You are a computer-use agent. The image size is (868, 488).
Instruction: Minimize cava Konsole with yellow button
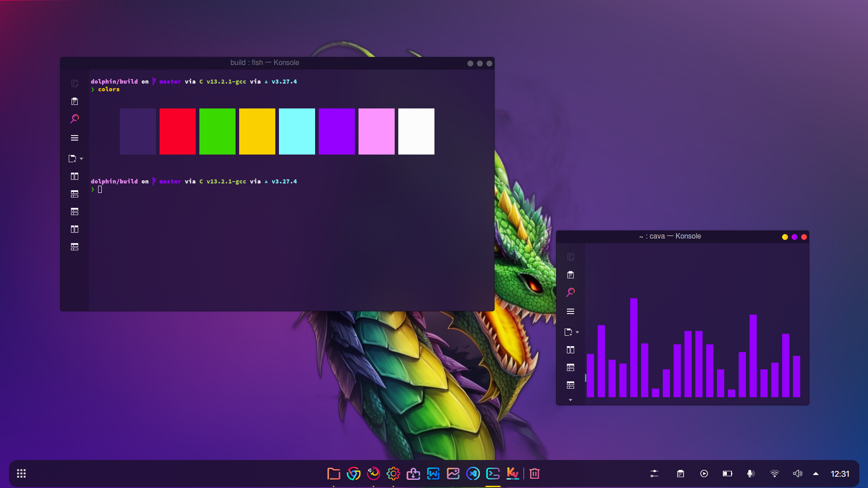tap(785, 237)
